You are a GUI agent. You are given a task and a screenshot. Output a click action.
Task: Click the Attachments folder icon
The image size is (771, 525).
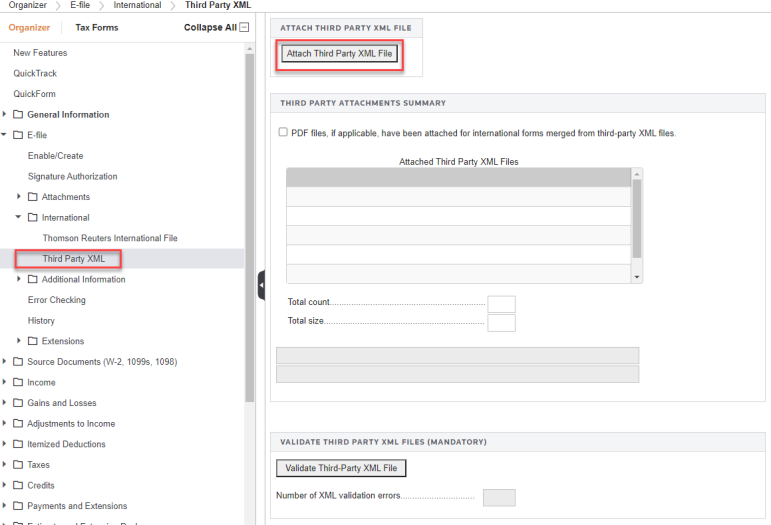click(32, 197)
